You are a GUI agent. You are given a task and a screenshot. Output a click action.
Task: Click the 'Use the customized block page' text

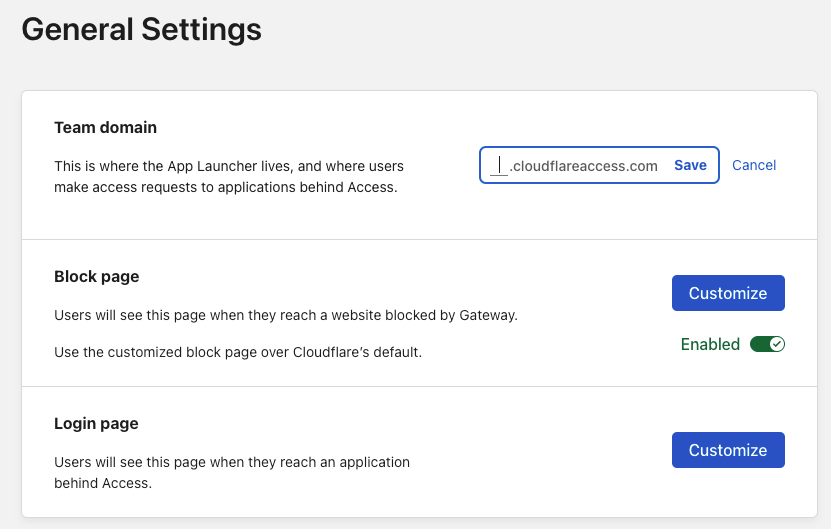click(x=238, y=352)
